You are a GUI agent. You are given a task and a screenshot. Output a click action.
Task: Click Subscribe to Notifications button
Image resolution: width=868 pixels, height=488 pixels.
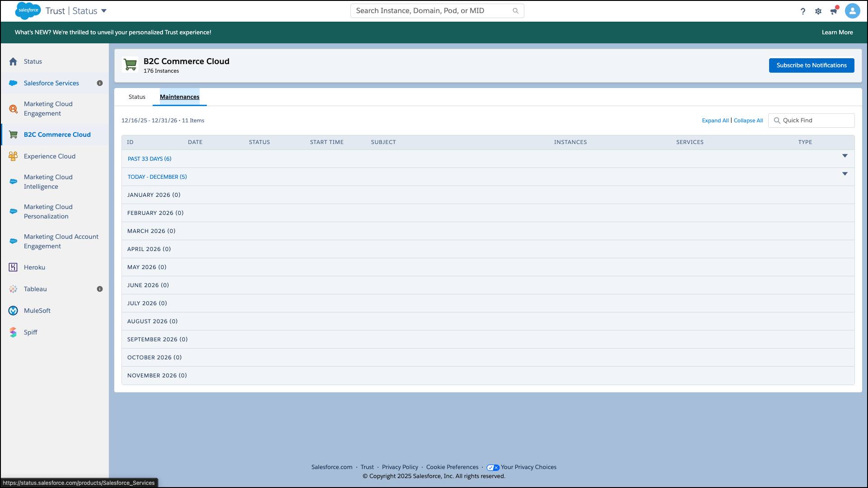point(812,65)
